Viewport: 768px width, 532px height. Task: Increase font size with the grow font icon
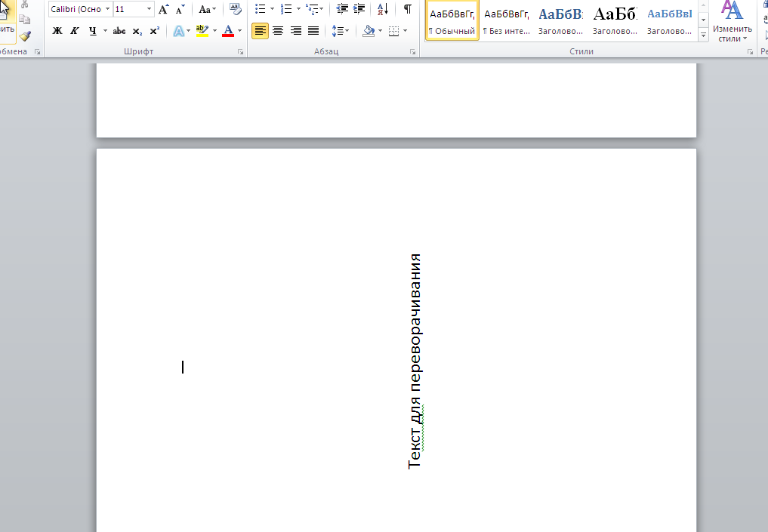pos(163,9)
